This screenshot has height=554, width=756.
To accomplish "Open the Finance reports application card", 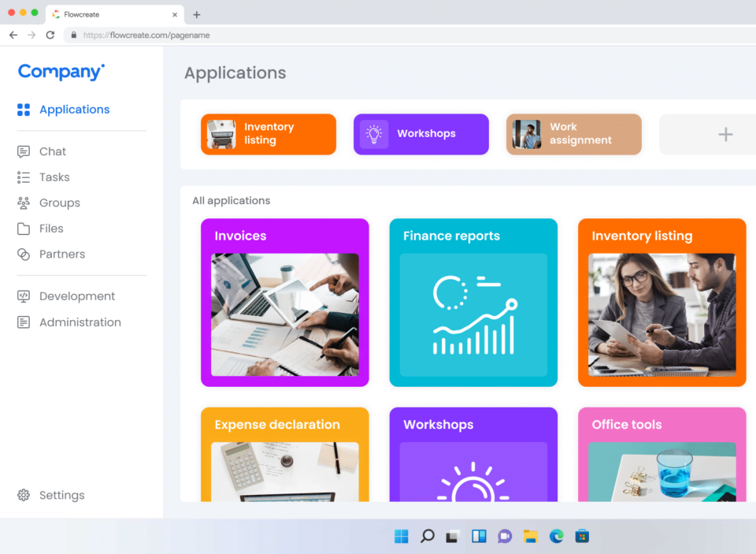I will pos(473,303).
